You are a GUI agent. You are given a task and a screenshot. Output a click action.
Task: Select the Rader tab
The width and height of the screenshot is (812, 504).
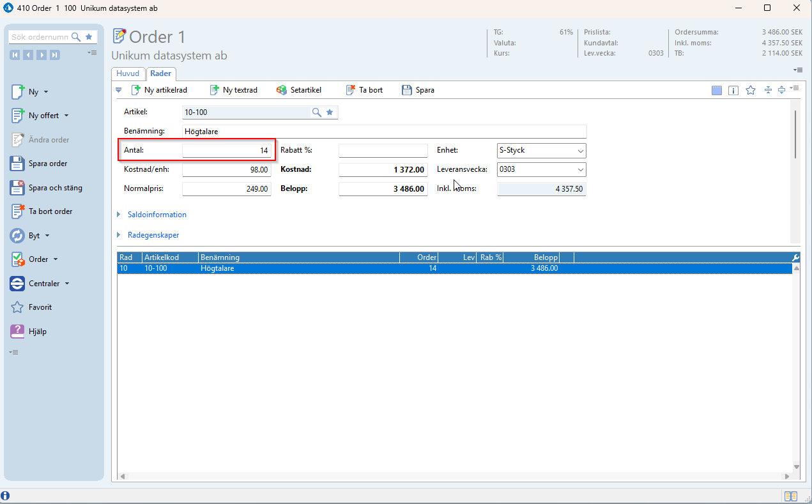[x=160, y=73]
